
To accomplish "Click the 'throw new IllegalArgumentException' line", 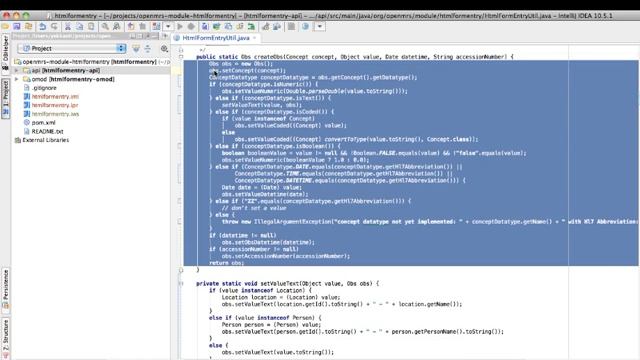I will [429, 222].
